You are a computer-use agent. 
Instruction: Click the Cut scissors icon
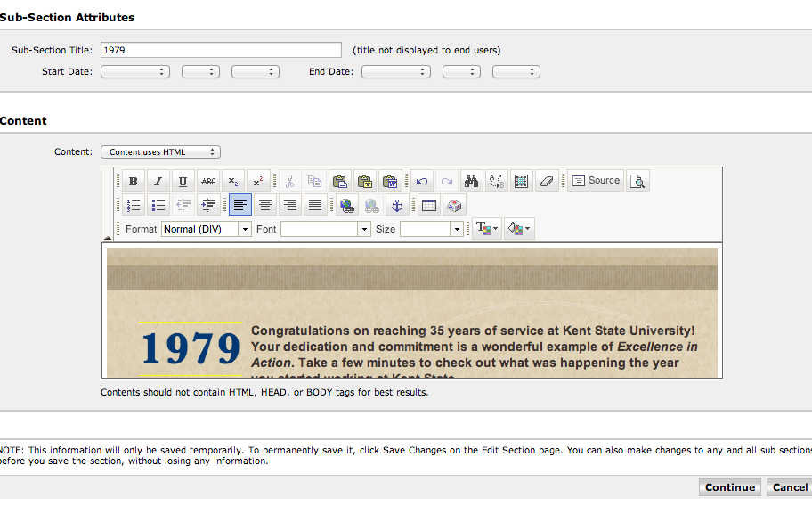click(x=289, y=181)
